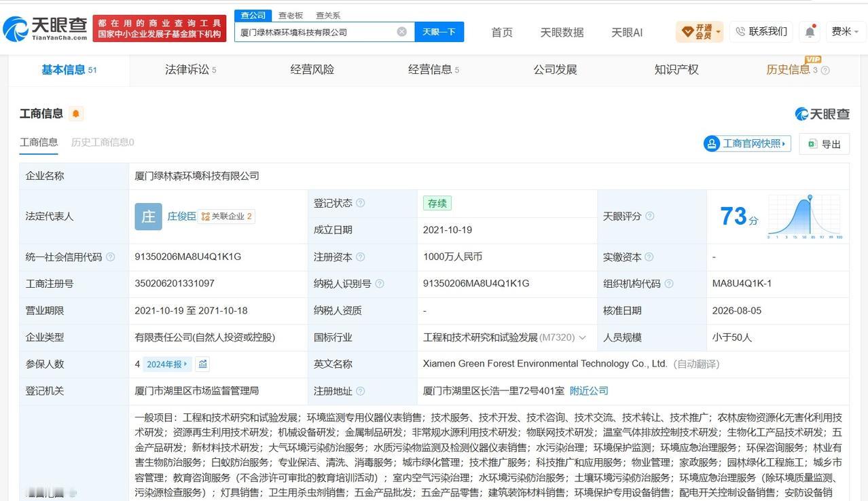Click business term 2021-10-19 至 2071-10-18

coord(191,310)
